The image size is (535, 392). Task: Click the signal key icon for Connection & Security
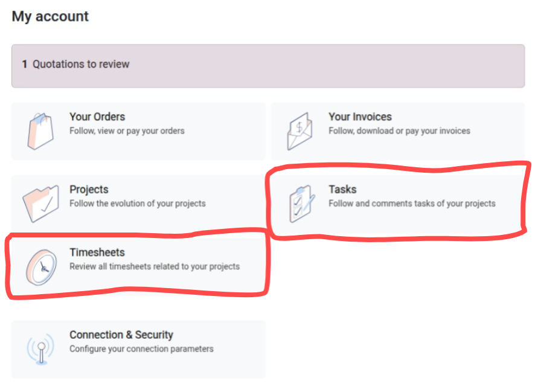[x=40, y=349]
